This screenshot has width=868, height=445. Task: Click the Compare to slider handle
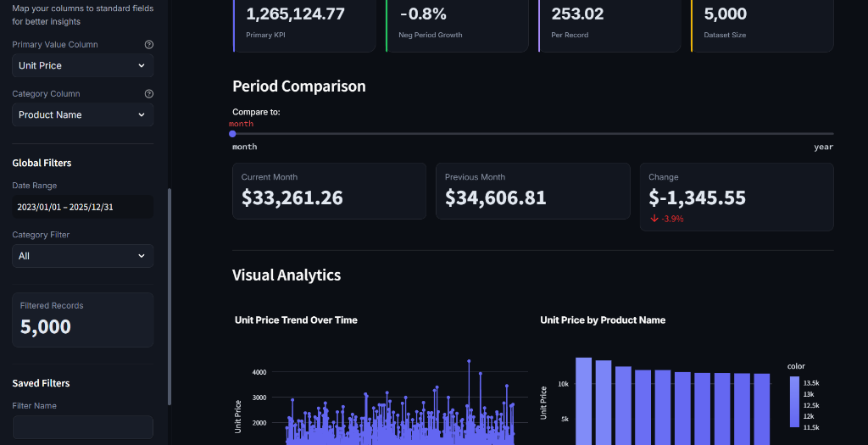click(232, 134)
